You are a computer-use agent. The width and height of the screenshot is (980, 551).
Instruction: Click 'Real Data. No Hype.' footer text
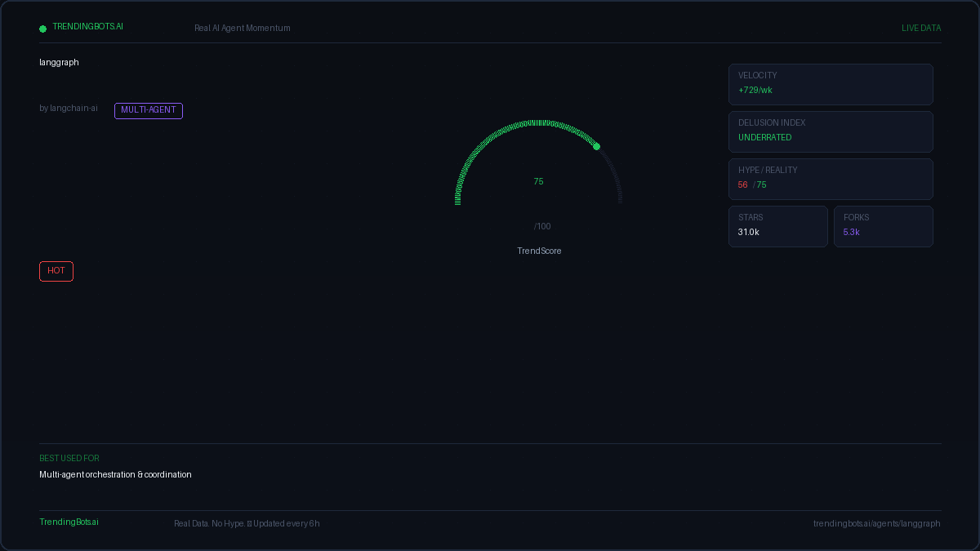pyautogui.click(x=209, y=523)
